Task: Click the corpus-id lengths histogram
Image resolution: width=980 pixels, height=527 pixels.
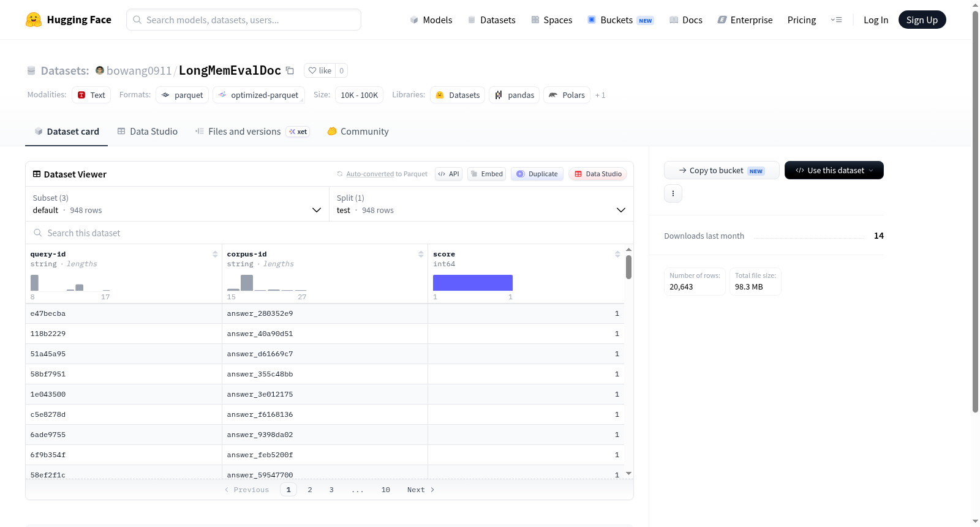Action: 267,283
